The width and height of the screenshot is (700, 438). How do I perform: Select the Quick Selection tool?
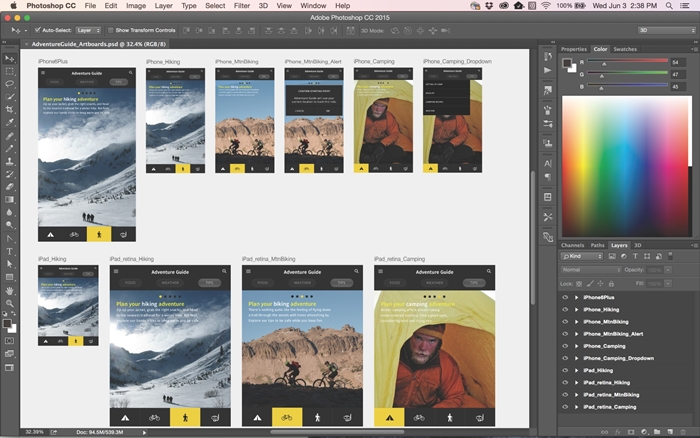pos(9,96)
